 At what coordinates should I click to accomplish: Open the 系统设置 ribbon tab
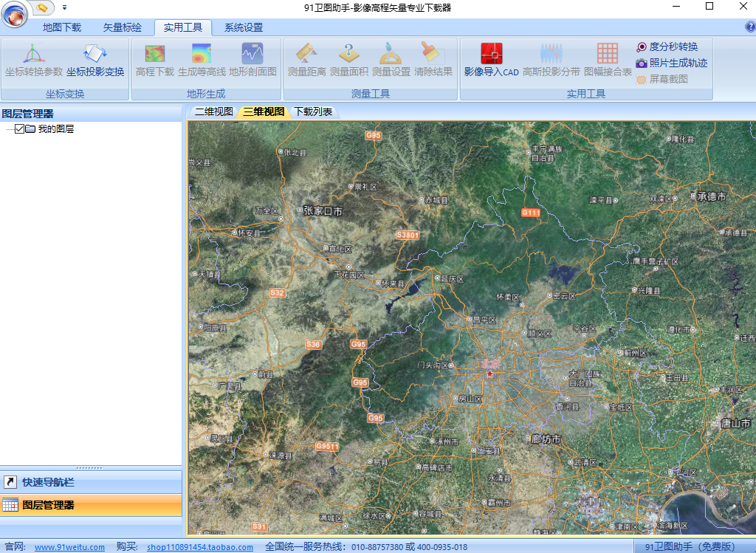(x=244, y=27)
